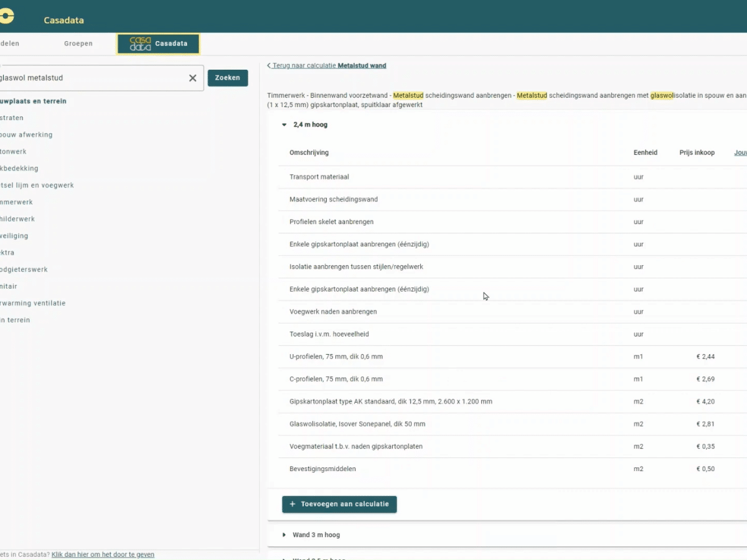
Task: Select the Profielen skelet aanbrengen row
Action: [x=513, y=222]
